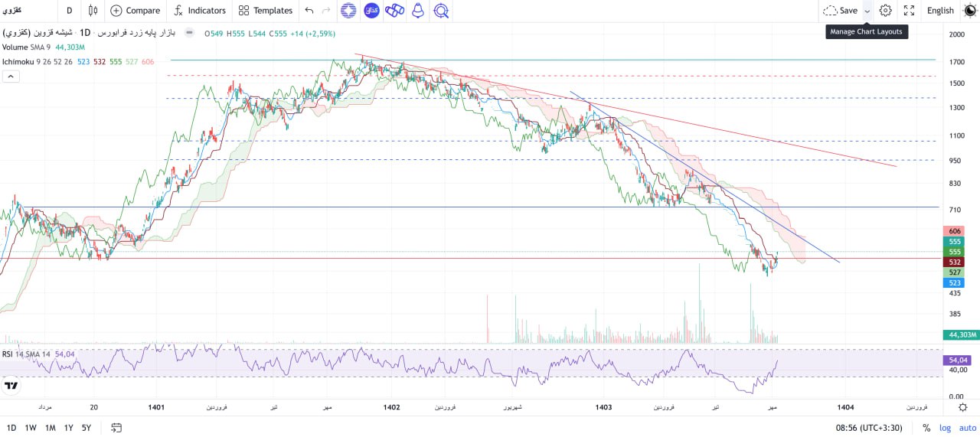The width and height of the screenshot is (980, 437).
Task: Toggle the log price scale
Action: 946,428
